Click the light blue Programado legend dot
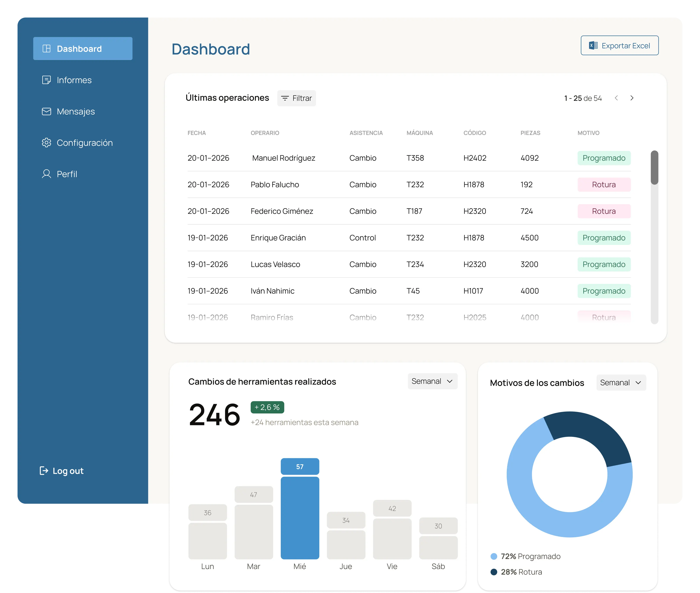 tap(494, 556)
